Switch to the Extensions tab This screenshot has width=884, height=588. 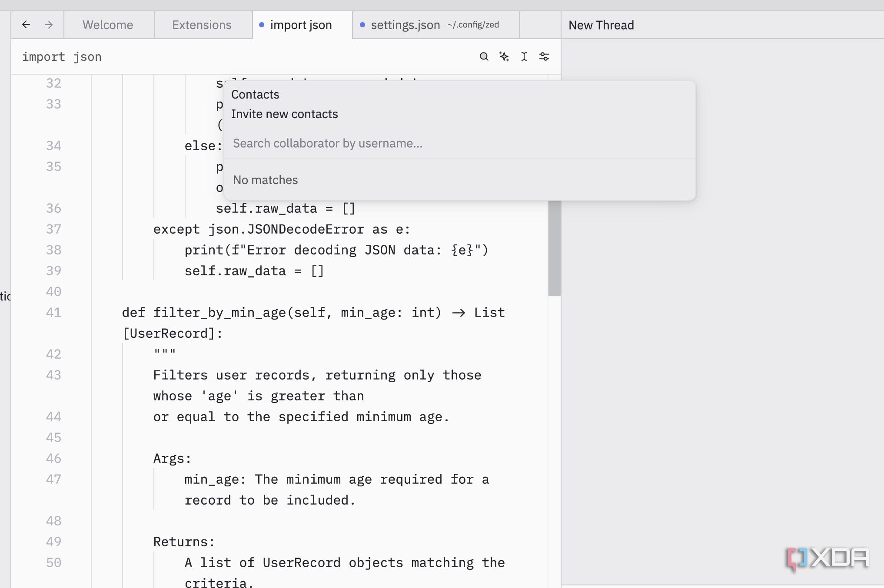coord(202,25)
